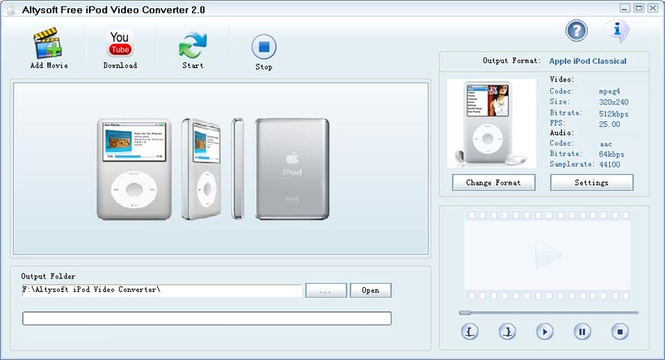
Task: Click the application icon in the title bar
Action: click(11, 9)
